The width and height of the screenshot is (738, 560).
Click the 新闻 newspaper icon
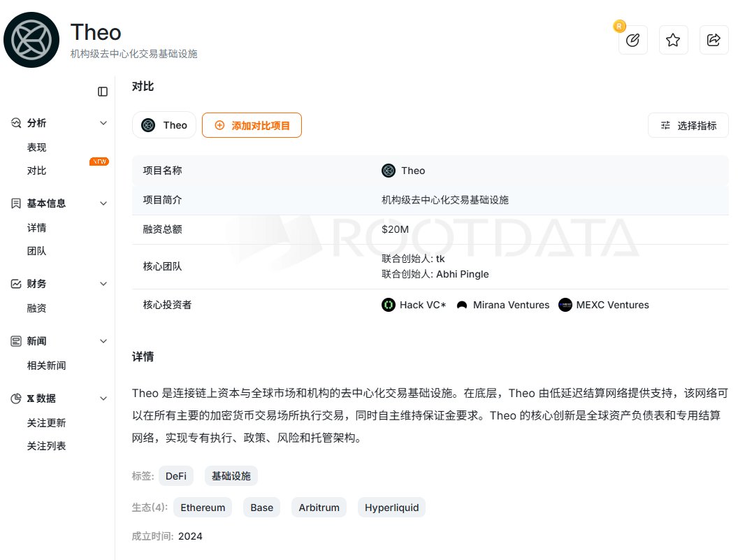click(16, 341)
